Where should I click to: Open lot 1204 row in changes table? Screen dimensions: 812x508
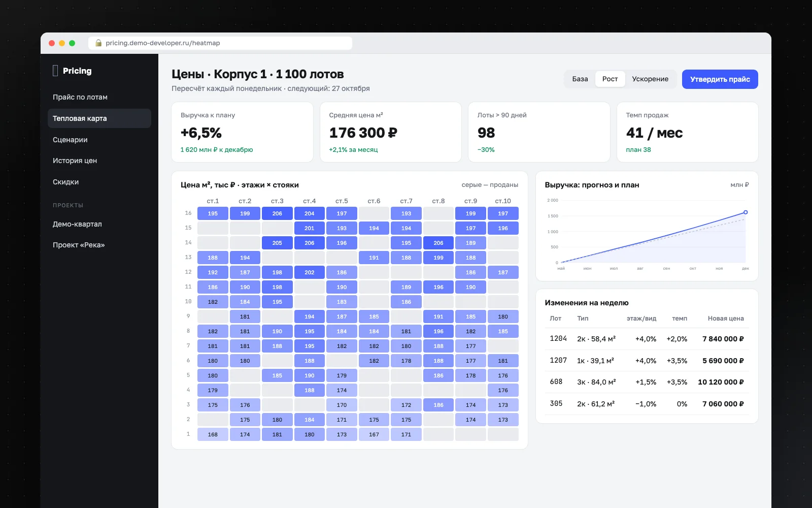tap(647, 339)
